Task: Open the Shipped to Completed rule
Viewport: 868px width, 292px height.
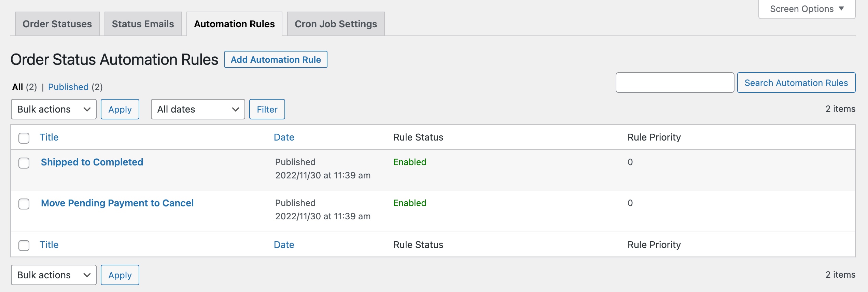Action: click(x=92, y=162)
